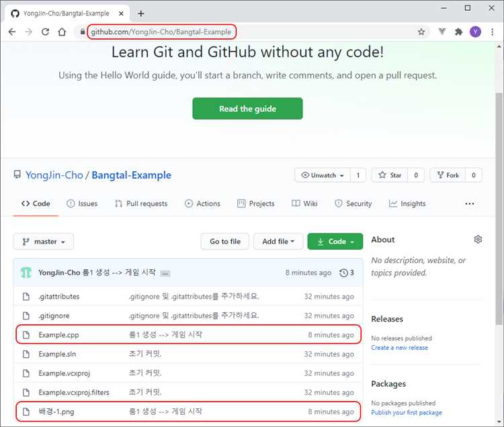
Task: Open repository settings gear in About
Action: [x=478, y=239]
